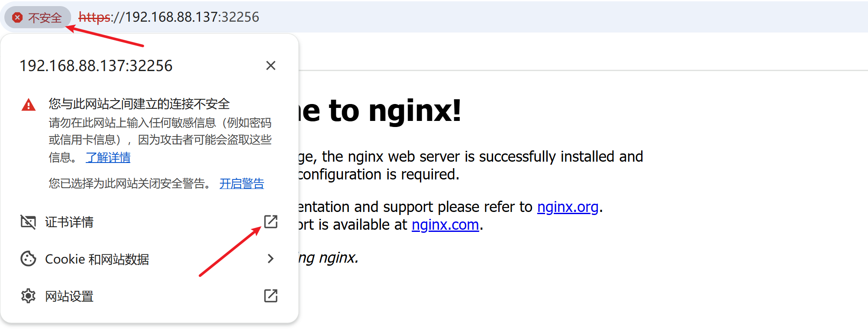Click the 192.168.88.137:32256 popup title
The image size is (868, 332).
[x=96, y=66]
